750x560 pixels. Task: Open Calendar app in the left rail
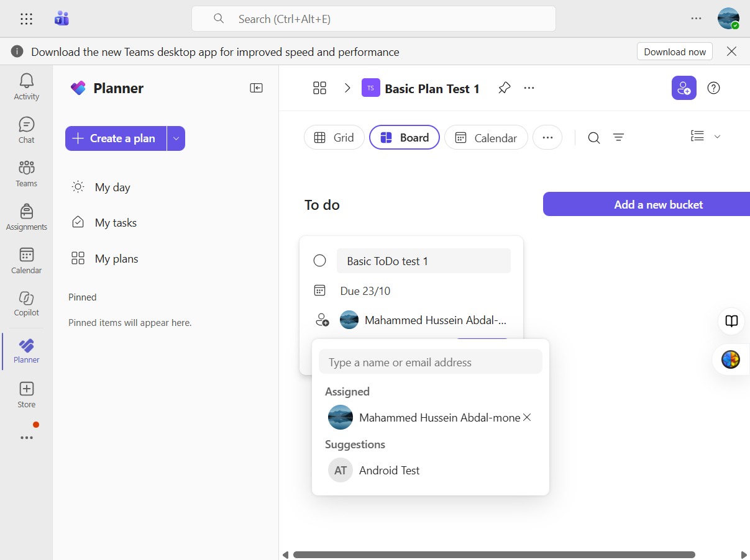tap(26, 260)
